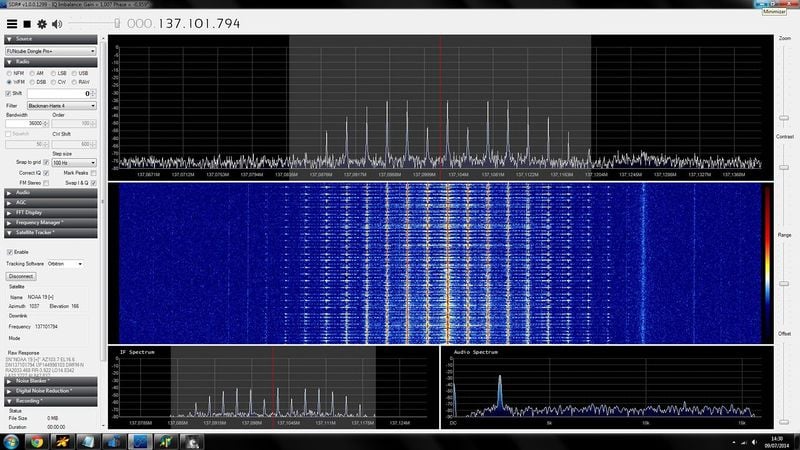Click the Shift value input field
800x450 pixels.
(x=59, y=93)
